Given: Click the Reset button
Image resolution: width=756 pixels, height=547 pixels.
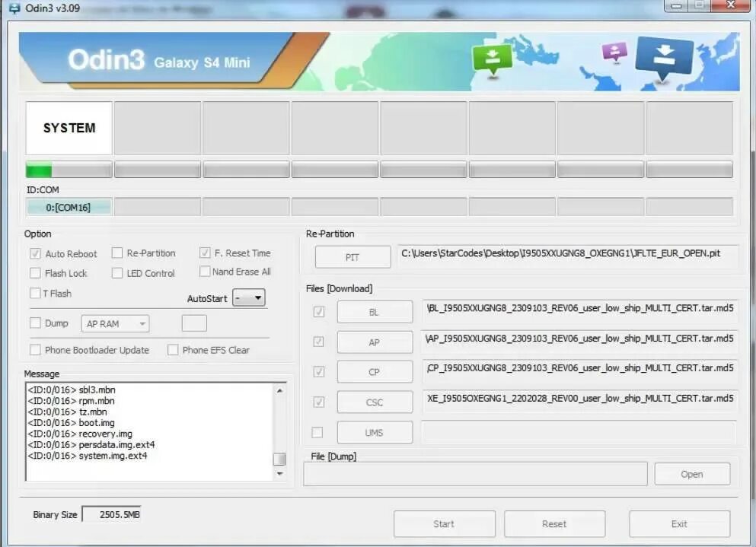Looking at the screenshot, I should point(554,524).
